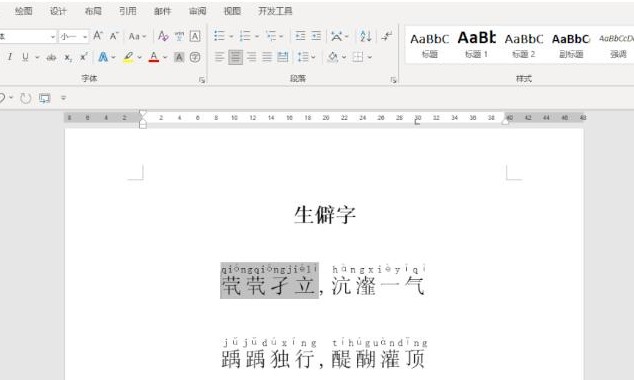Screen dimensions: 634x380
Task: Click the Distributed alignment icon
Action: 283,57
